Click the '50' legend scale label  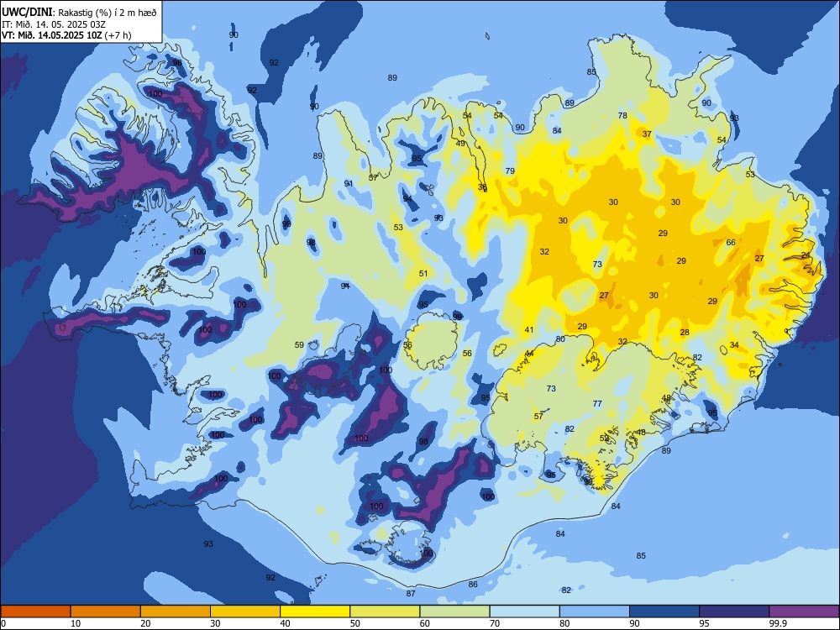coord(355,623)
